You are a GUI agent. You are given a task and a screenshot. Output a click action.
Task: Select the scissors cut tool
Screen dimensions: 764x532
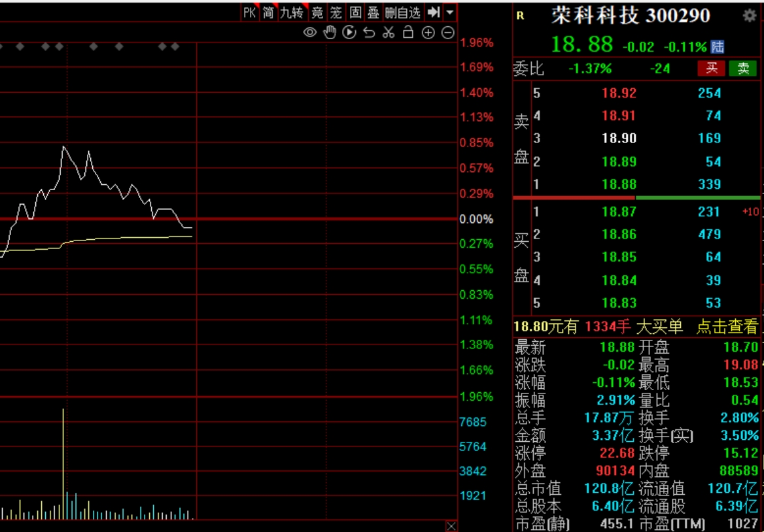pyautogui.click(x=389, y=33)
